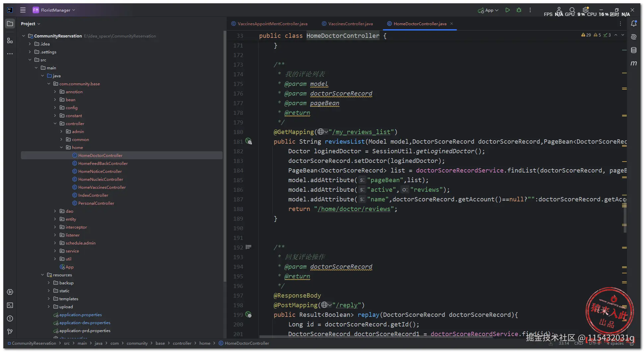
Task: Open the Git version control icon
Action: [x=10, y=332]
